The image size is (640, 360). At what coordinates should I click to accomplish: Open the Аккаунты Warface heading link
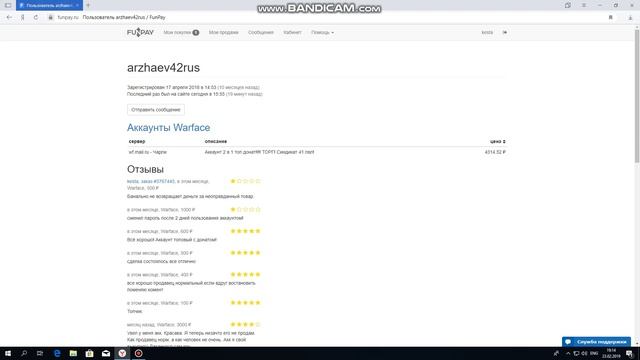169,127
